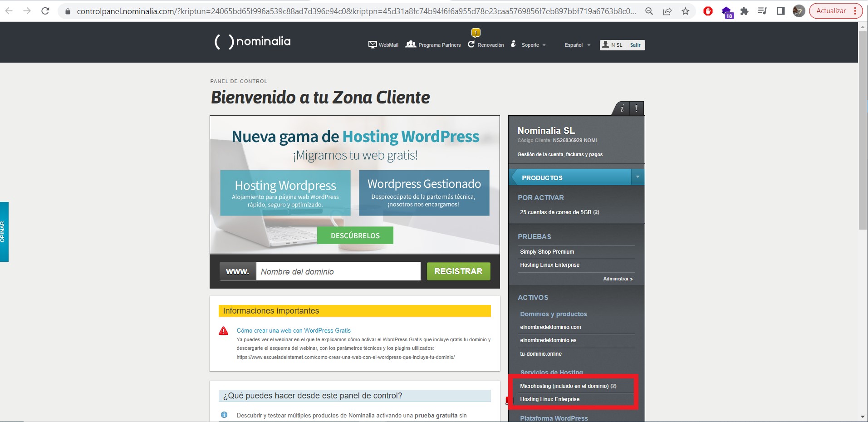This screenshot has height=422, width=868.
Task: Click the Administrar link under PRUEBAS
Action: pos(618,279)
